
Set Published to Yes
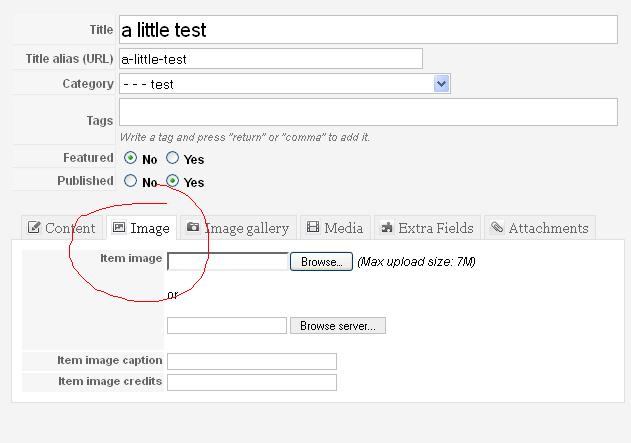tap(172, 181)
